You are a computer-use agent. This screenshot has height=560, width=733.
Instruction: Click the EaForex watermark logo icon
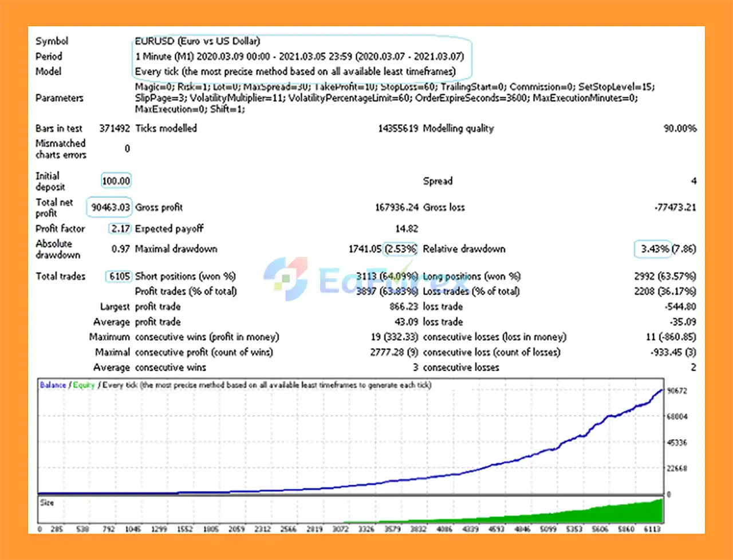pos(286,279)
